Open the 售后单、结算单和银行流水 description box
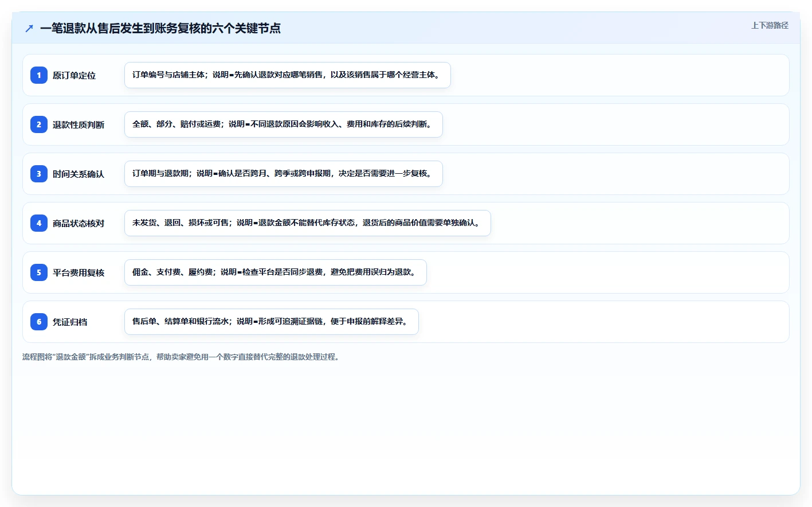The width and height of the screenshot is (812, 507). (x=272, y=322)
